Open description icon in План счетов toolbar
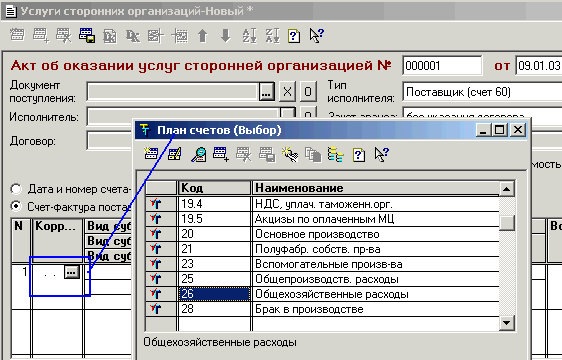The image size is (562, 360). click(x=359, y=155)
